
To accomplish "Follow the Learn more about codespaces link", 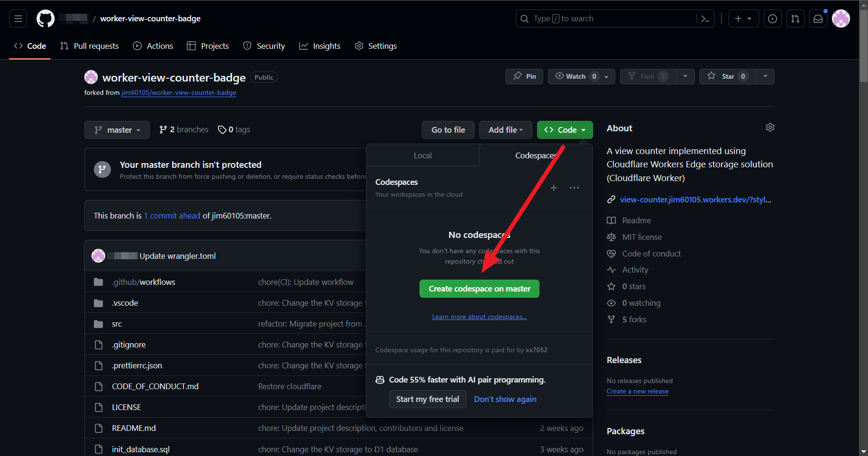I will coord(479,317).
